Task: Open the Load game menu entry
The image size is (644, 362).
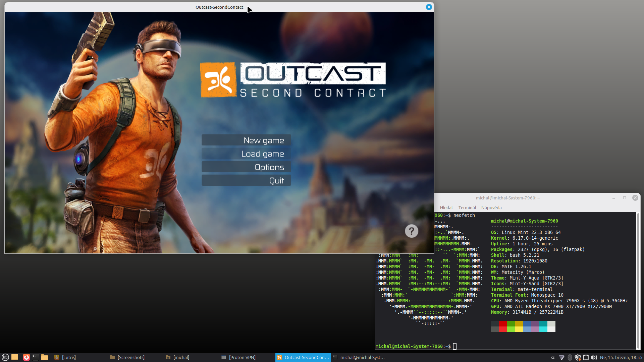Action: [x=246, y=154]
